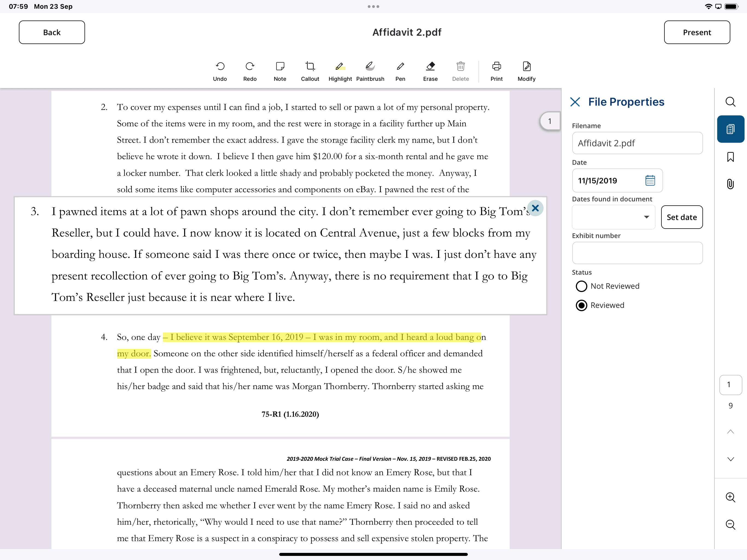This screenshot has width=747, height=560.
Task: Click the screen mirroring status icon
Action: coord(718,6)
